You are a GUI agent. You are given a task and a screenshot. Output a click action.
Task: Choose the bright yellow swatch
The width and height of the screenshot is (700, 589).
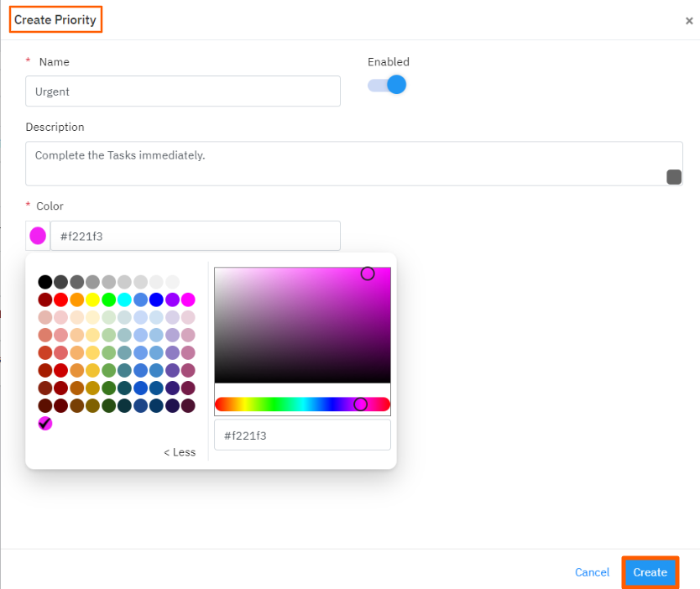coord(92,300)
